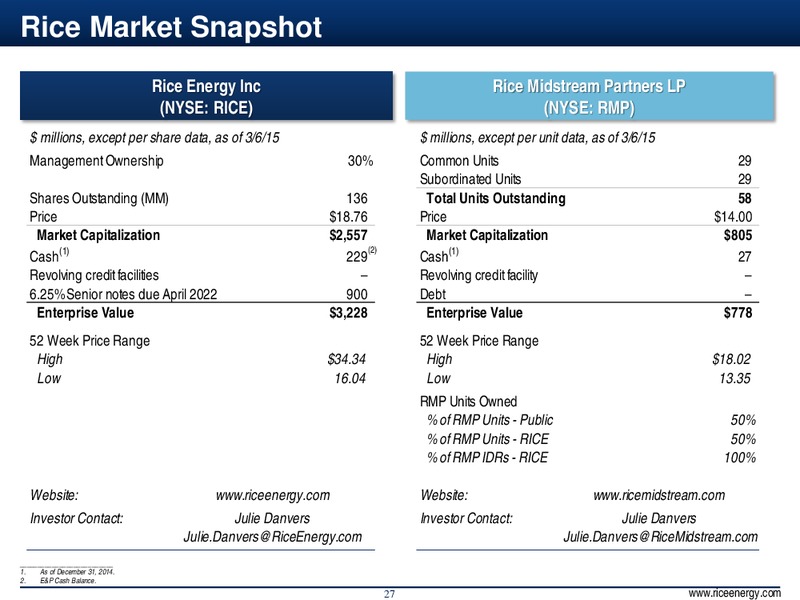Image resolution: width=800 pixels, height=600 pixels.
Task: Select the '% of RMP Units - RICE' label
Action: click(488, 439)
